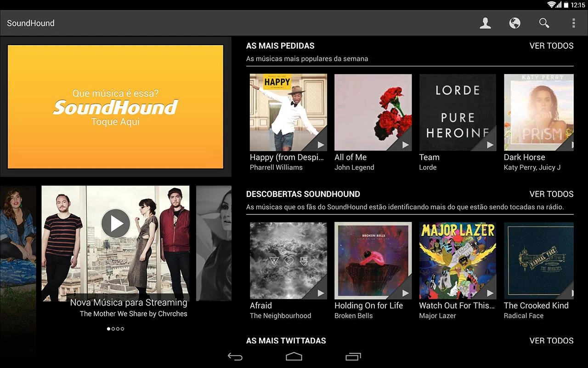The image size is (588, 368).
Task: Play preview on Afraid album cover
Action: pyautogui.click(x=321, y=293)
